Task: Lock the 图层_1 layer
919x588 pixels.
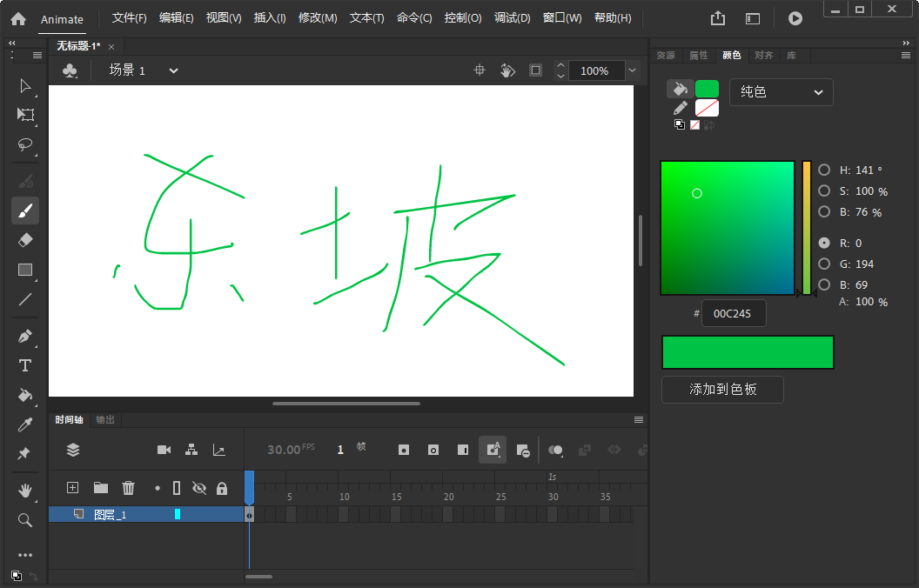Action: coord(221,514)
